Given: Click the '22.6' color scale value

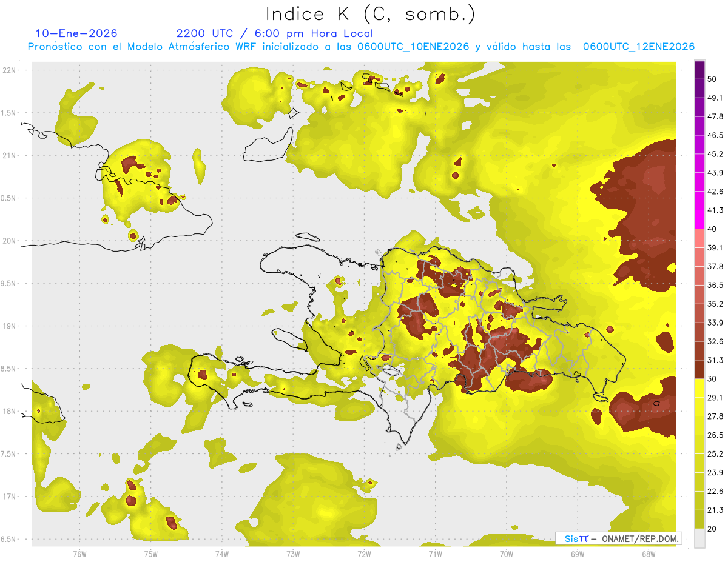Looking at the screenshot, I should click(x=715, y=491).
